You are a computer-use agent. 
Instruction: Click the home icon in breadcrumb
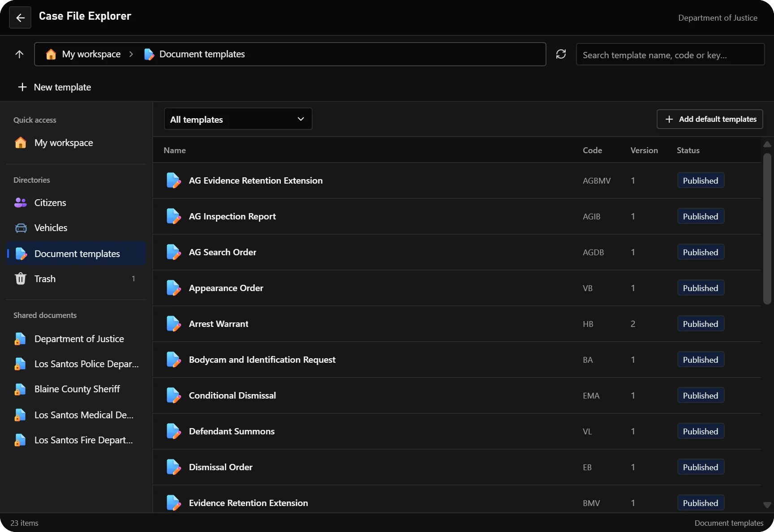[x=51, y=54]
